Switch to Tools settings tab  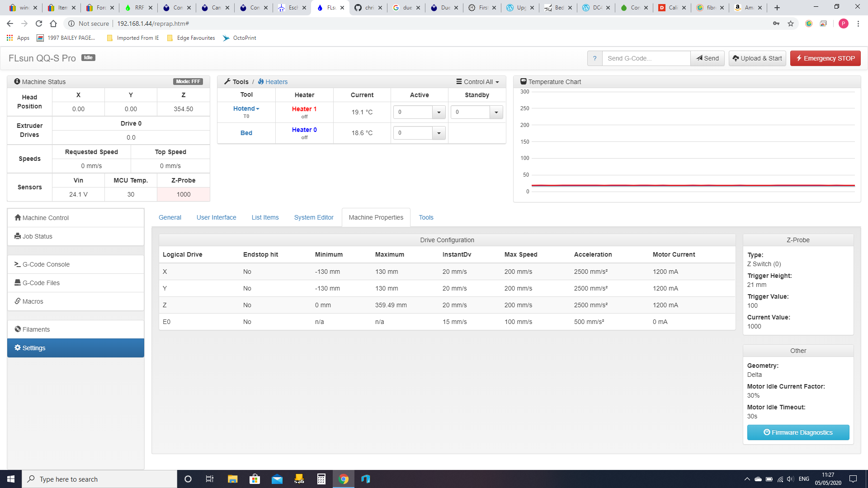(x=426, y=217)
